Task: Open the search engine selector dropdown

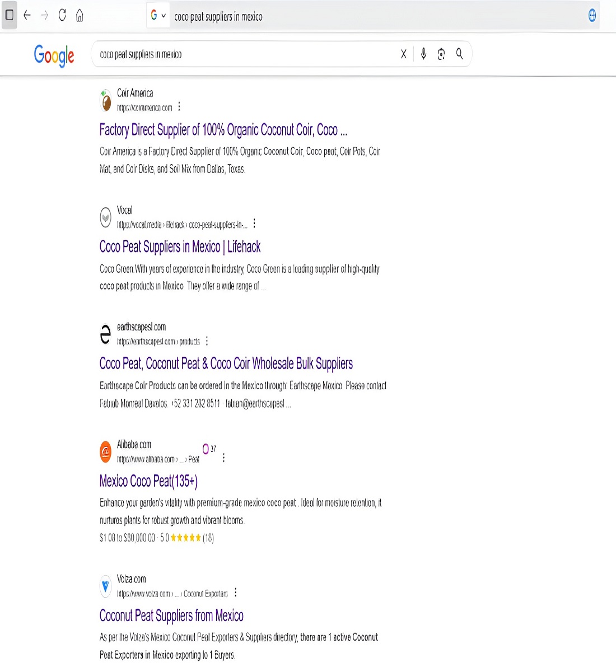Action: click(158, 16)
